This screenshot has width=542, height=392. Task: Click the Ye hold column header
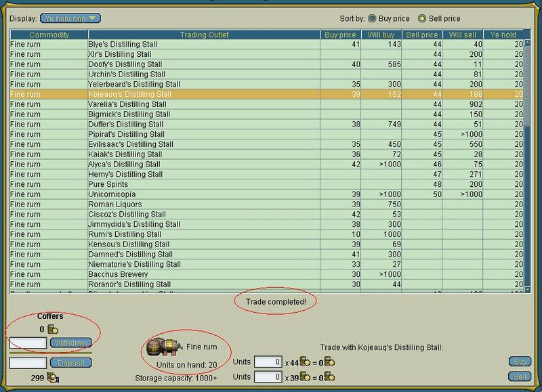tap(503, 35)
